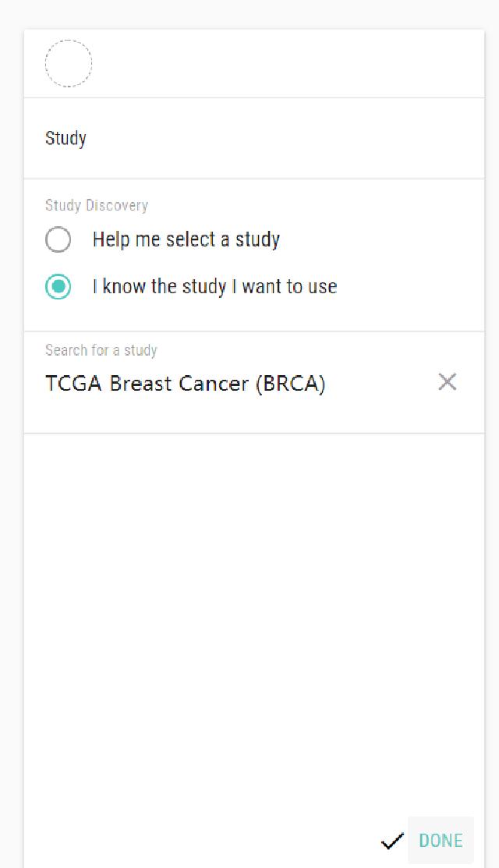Click the X to remove TCGA Breast Cancer (BRCA)
This screenshot has width=499, height=868.
pos(448,382)
